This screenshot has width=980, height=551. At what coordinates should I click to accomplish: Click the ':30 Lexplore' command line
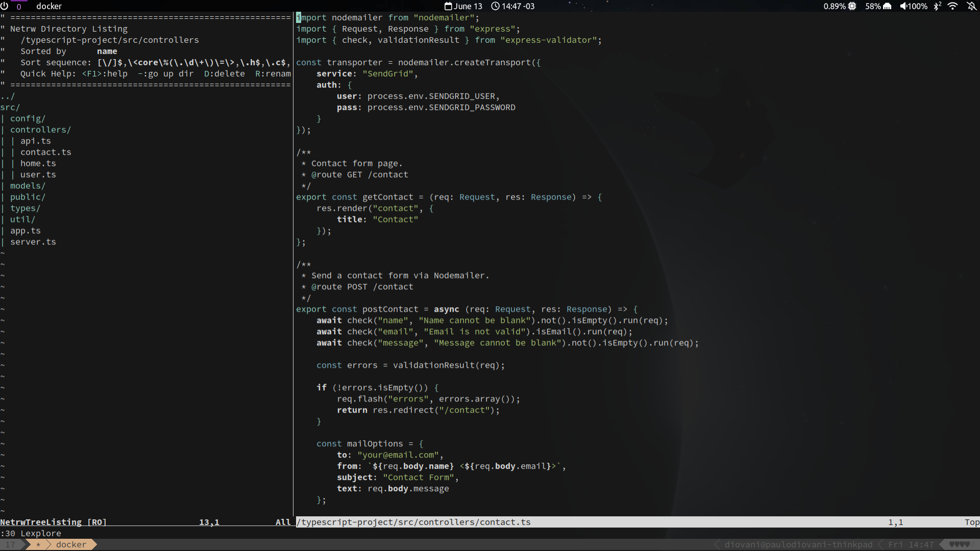tap(31, 534)
